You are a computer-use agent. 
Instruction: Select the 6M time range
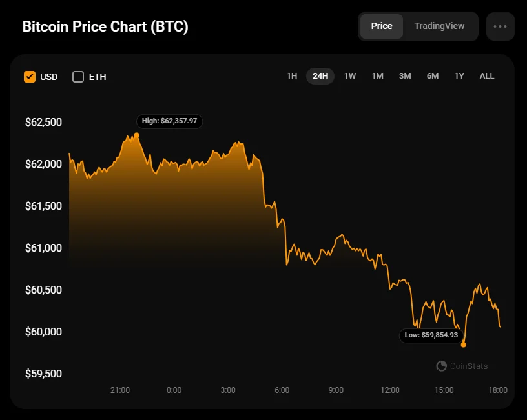pos(433,76)
